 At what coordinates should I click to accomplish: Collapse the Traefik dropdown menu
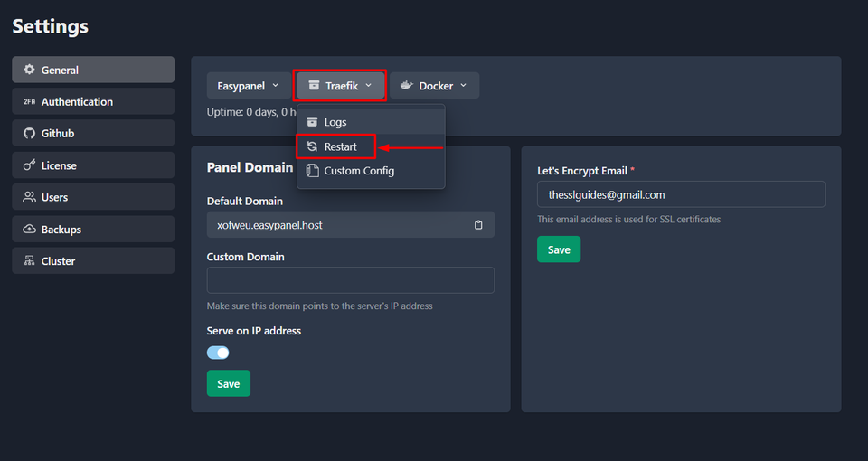(341, 86)
